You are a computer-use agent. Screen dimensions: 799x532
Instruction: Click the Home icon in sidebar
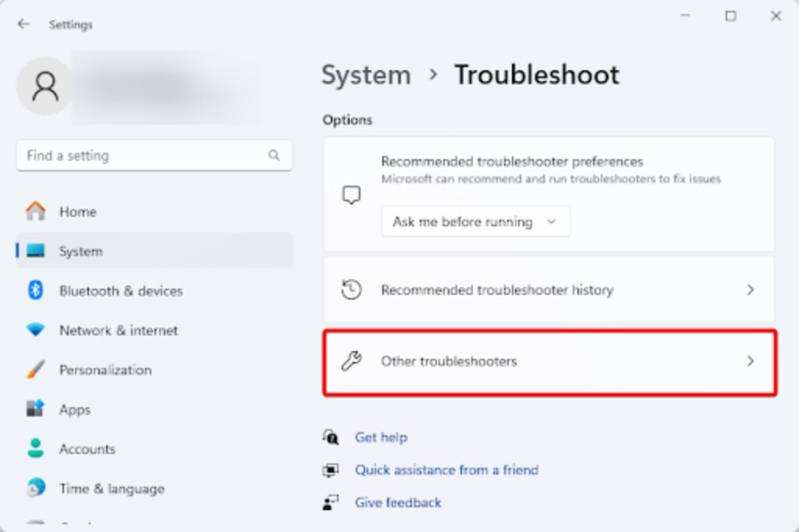tap(36, 211)
